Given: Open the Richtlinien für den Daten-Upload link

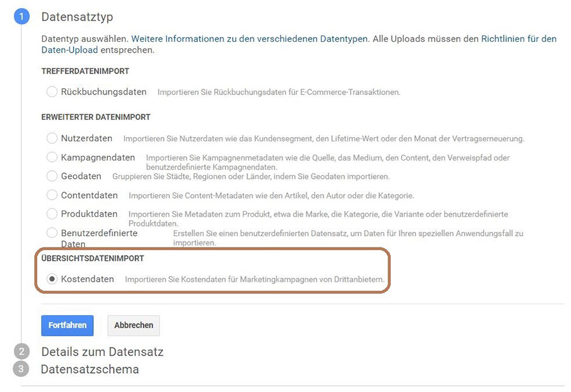Looking at the screenshot, I should click(x=519, y=39).
